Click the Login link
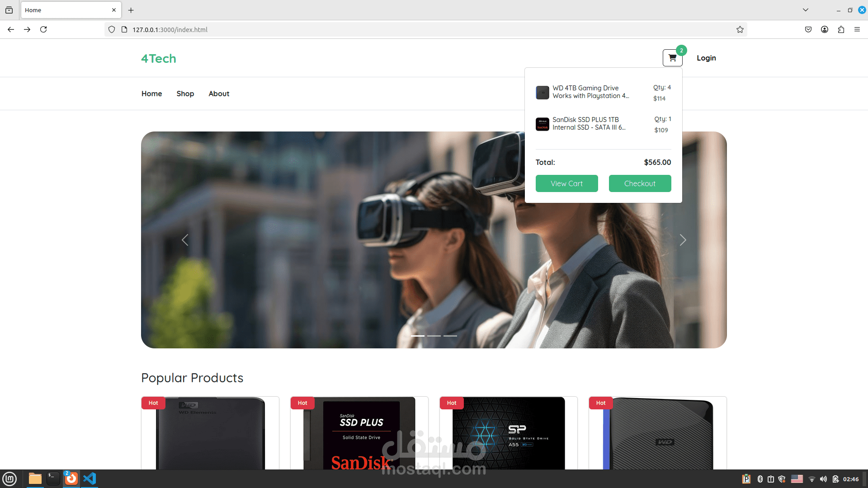Image resolution: width=868 pixels, height=488 pixels. 706,58
